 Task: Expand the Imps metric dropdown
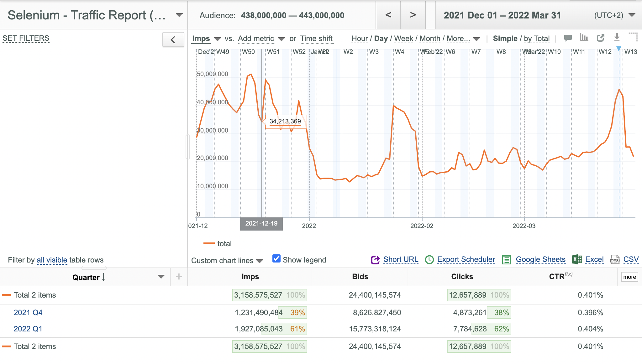pos(218,39)
